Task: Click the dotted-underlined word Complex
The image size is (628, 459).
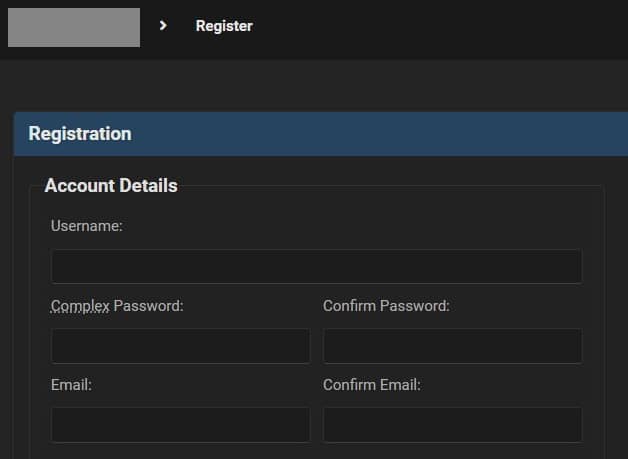Action: point(80,306)
